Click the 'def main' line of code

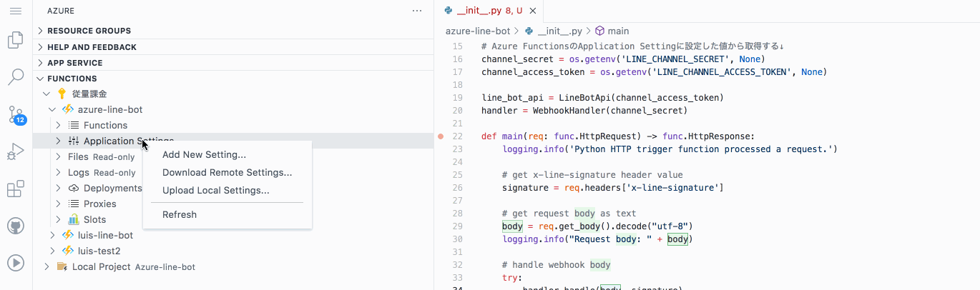coord(618,136)
